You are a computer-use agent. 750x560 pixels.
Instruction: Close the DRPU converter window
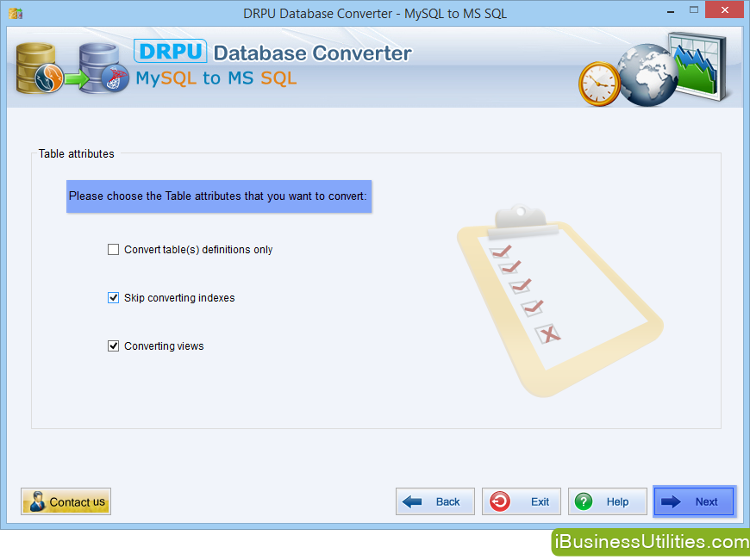pos(725,10)
